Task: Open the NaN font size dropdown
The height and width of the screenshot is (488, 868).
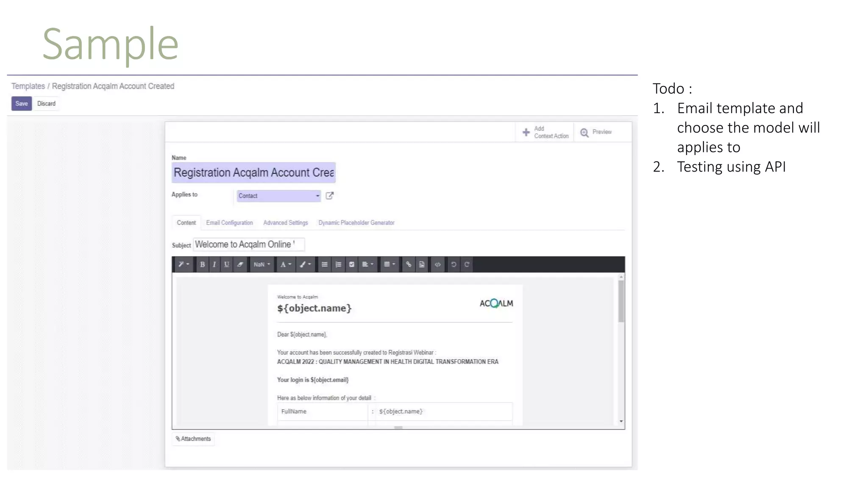Action: (x=262, y=264)
